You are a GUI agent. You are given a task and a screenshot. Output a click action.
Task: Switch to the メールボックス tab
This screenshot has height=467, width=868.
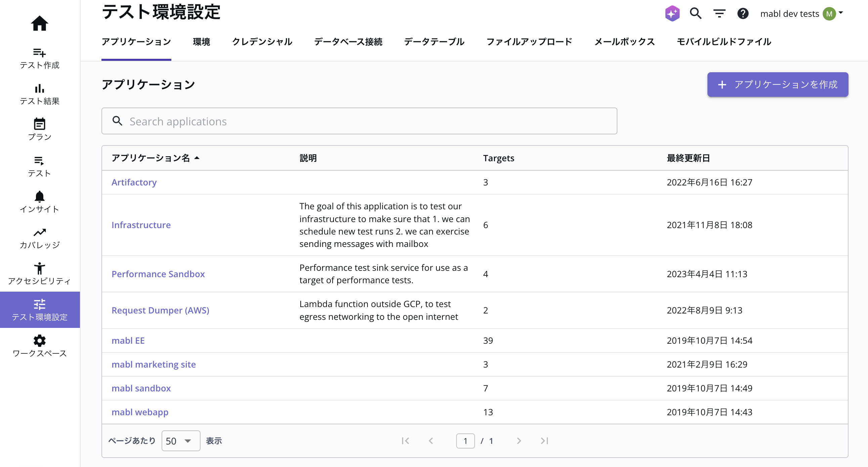(x=624, y=41)
